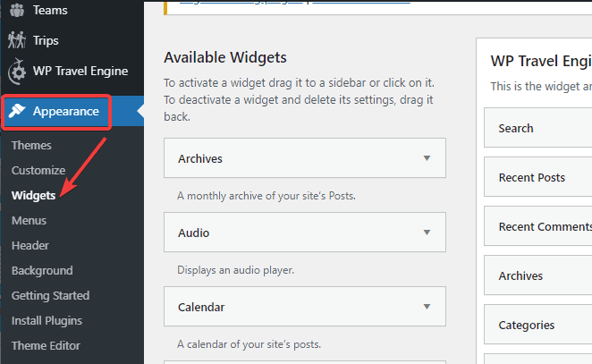Click the Teams group icon in sidebar
The width and height of the screenshot is (592, 364).
pyautogui.click(x=16, y=12)
